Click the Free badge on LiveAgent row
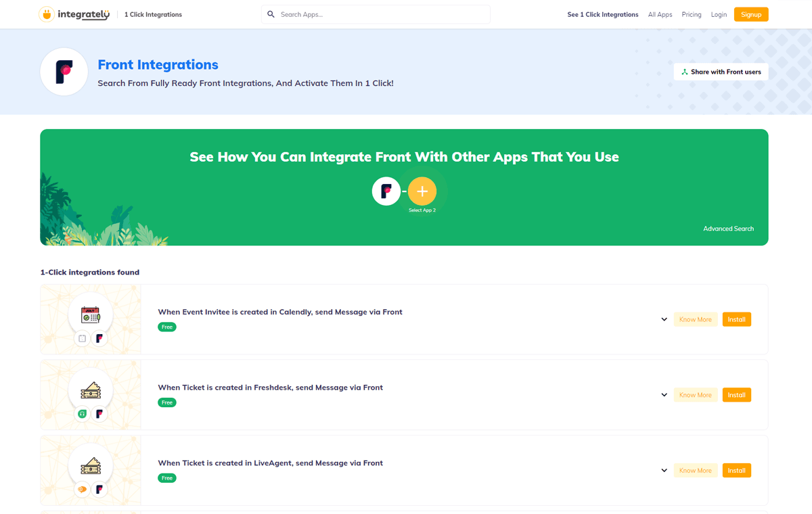This screenshot has height=514, width=812. coord(167,478)
